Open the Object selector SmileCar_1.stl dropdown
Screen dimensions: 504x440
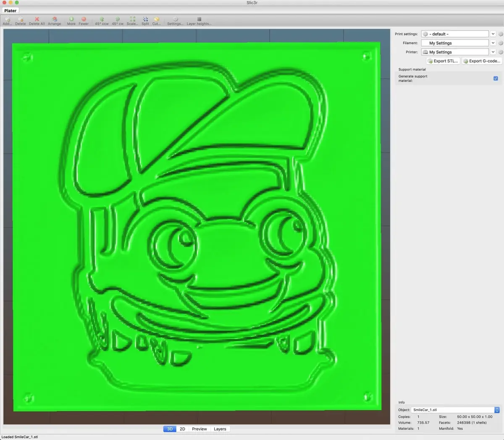[455, 410]
